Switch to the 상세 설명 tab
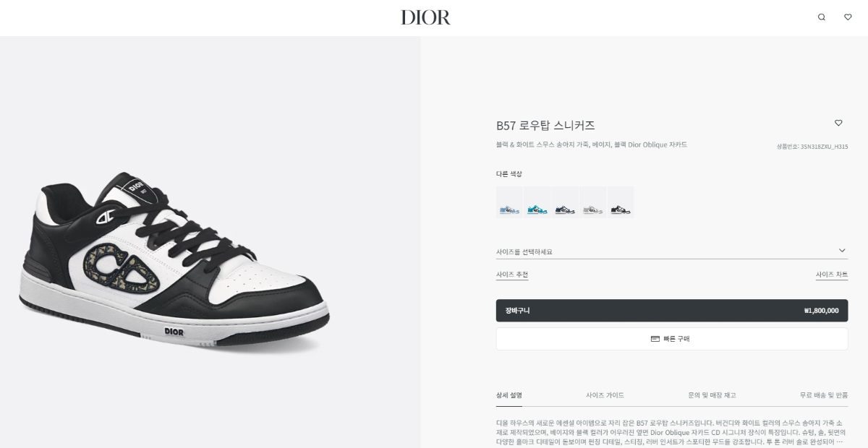Screen dimensions: 868x448 point(509,395)
